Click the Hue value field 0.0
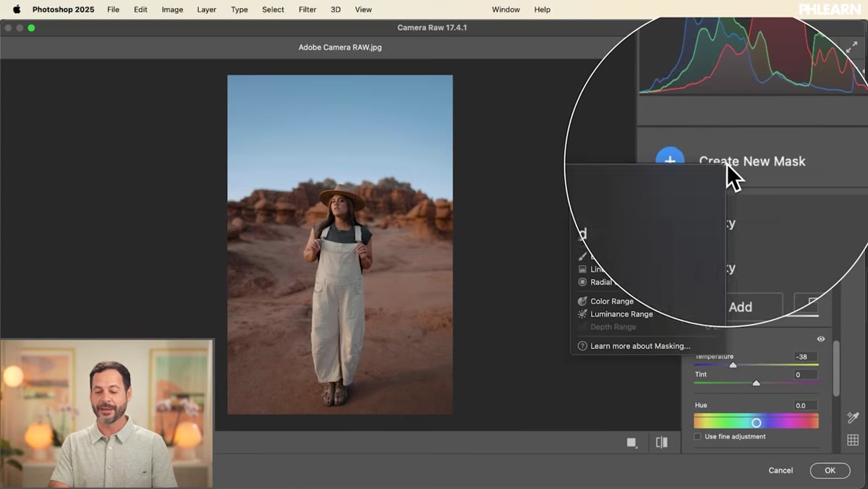This screenshot has height=489, width=868. pyautogui.click(x=806, y=405)
